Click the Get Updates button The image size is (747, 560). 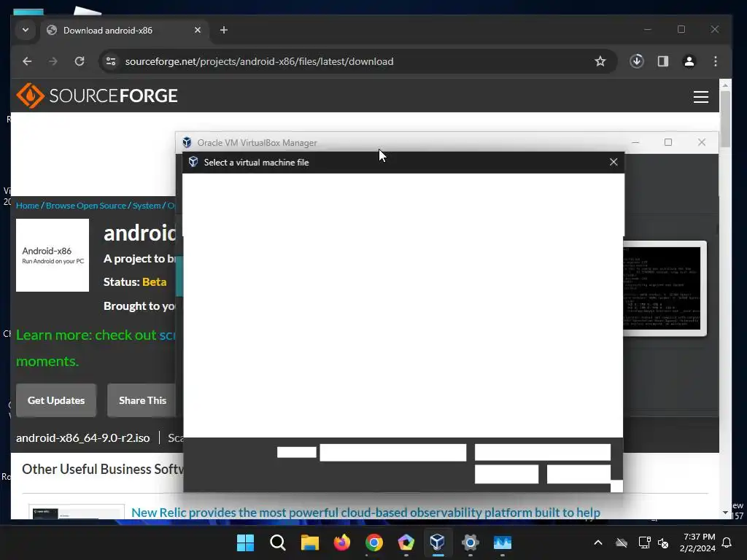click(56, 400)
